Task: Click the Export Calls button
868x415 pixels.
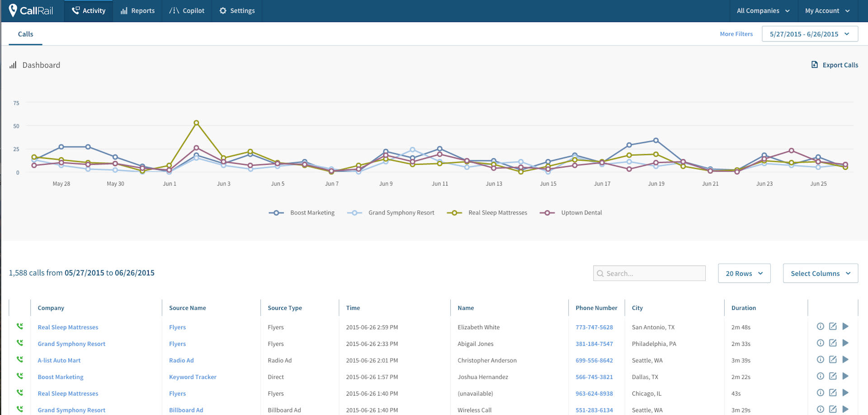Action: 835,65
